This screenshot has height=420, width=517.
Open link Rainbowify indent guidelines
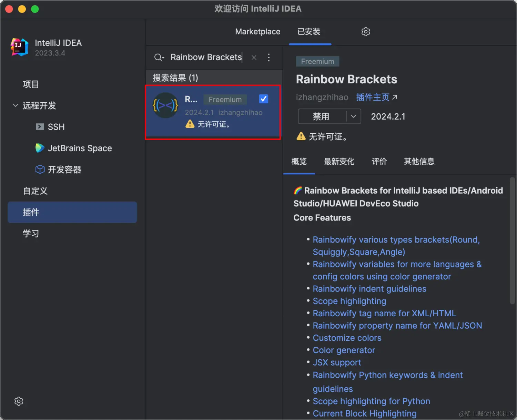pyautogui.click(x=369, y=289)
